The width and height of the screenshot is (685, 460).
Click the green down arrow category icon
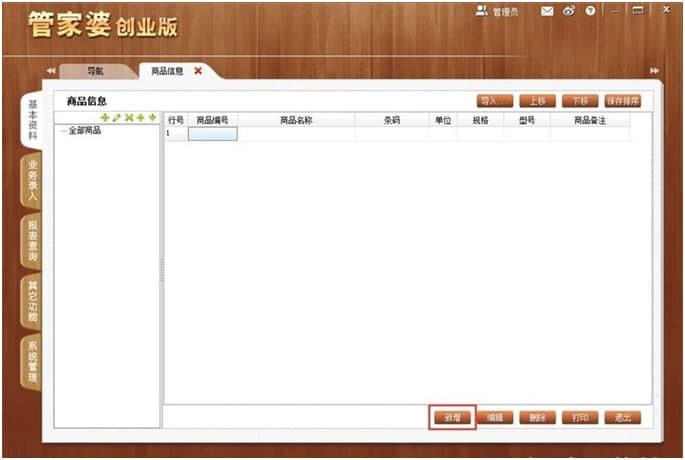(153, 118)
